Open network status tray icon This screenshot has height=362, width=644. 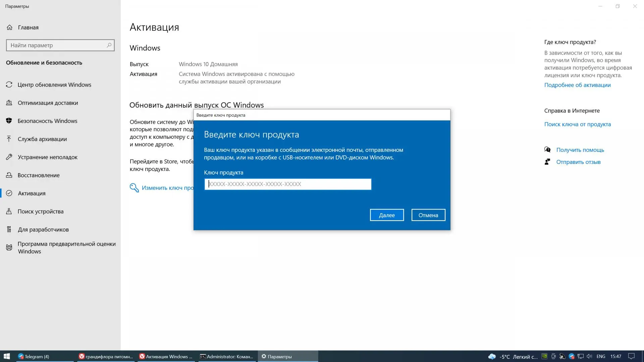581,356
